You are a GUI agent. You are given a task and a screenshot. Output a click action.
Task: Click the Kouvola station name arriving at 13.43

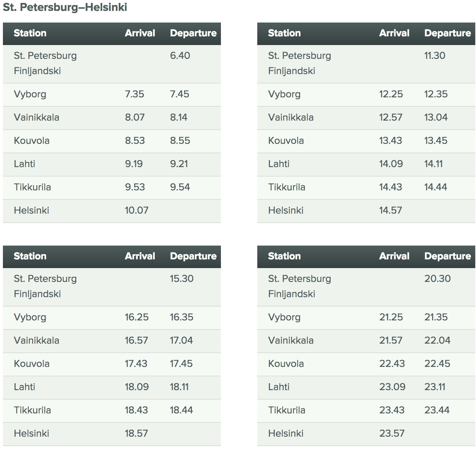click(286, 141)
